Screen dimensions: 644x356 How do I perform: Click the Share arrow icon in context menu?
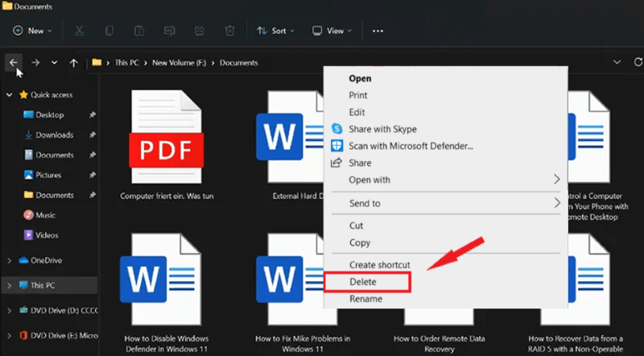coord(336,163)
